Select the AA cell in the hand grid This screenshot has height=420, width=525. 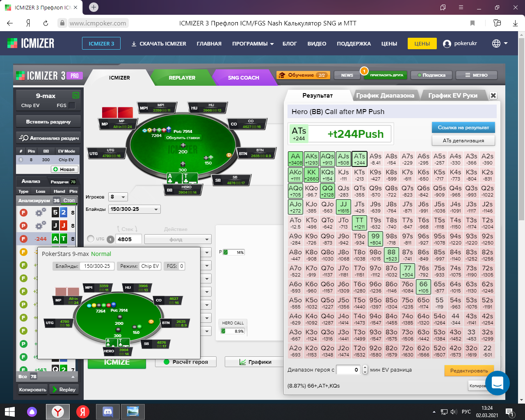(x=295, y=159)
